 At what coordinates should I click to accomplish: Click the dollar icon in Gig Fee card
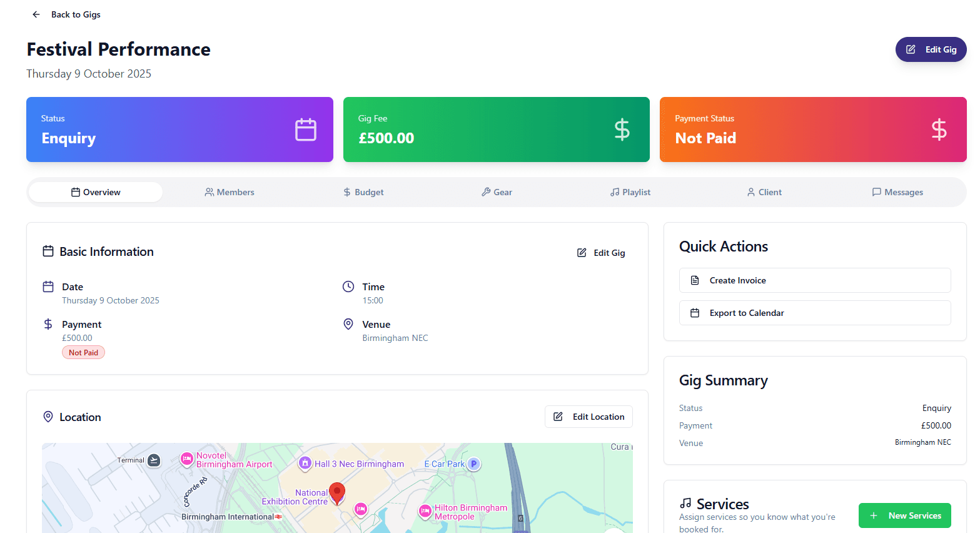(x=622, y=129)
